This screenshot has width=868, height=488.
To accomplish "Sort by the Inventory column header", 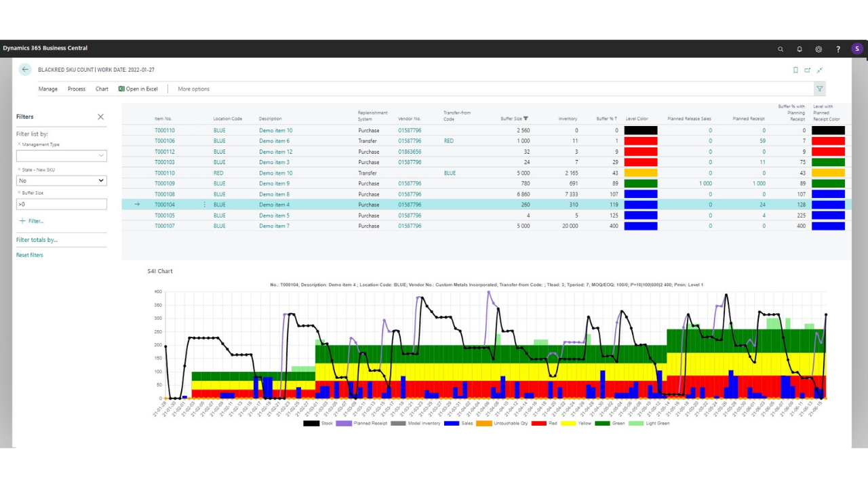I will (x=568, y=119).
